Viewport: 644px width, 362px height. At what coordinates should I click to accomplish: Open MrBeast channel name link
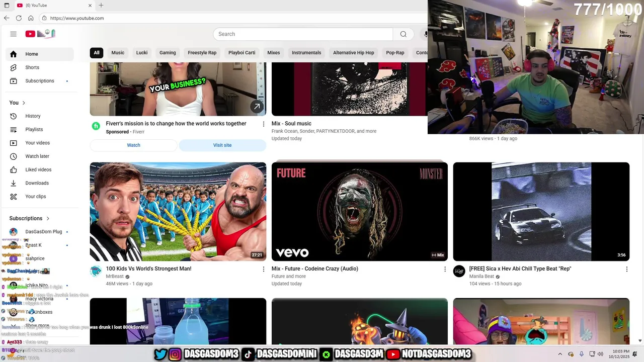click(115, 277)
